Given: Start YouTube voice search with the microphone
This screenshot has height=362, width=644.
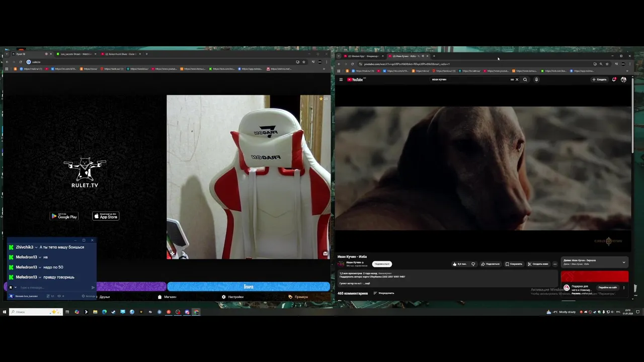Looking at the screenshot, I should tap(536, 79).
